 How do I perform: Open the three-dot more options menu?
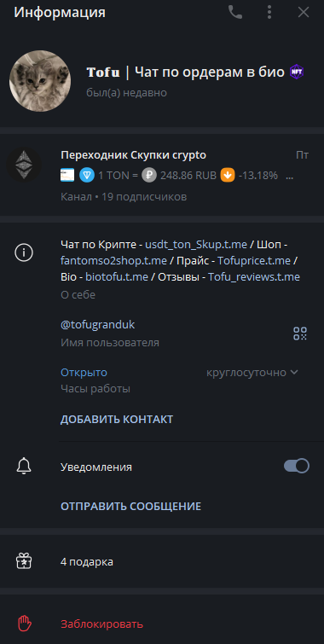tap(269, 12)
